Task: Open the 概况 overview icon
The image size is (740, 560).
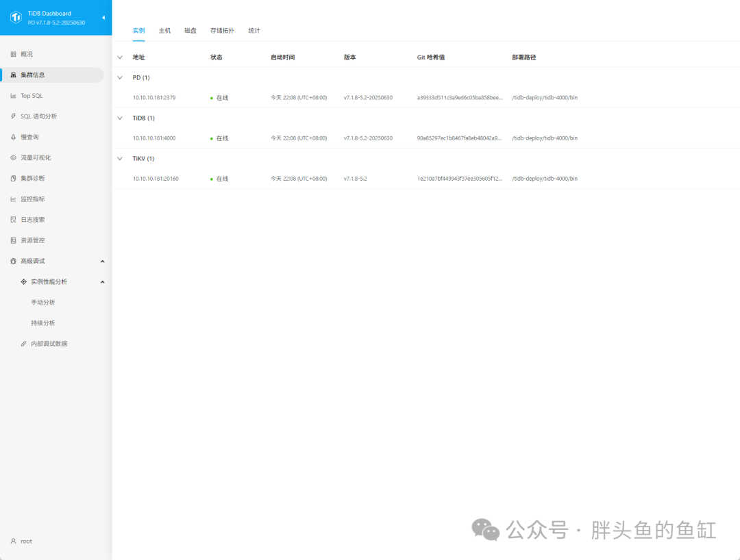Action: [x=13, y=54]
